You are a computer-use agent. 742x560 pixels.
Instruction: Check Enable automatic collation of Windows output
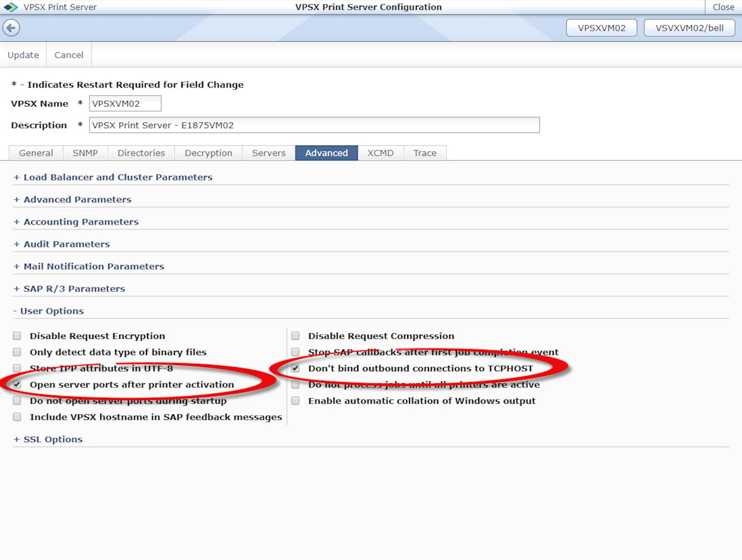295,401
